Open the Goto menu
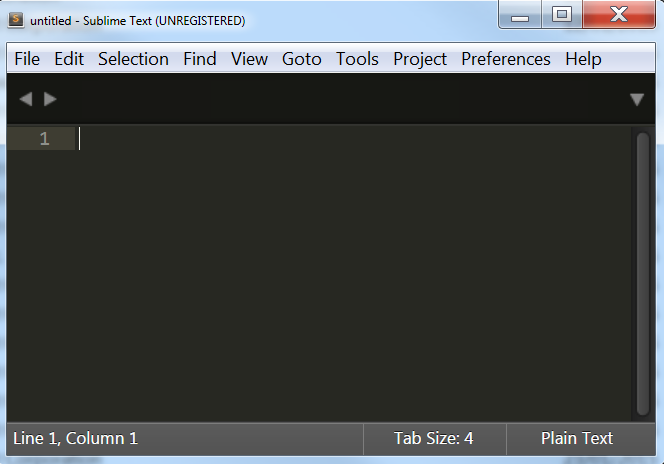Image resolution: width=664 pixels, height=464 pixels. pos(302,59)
